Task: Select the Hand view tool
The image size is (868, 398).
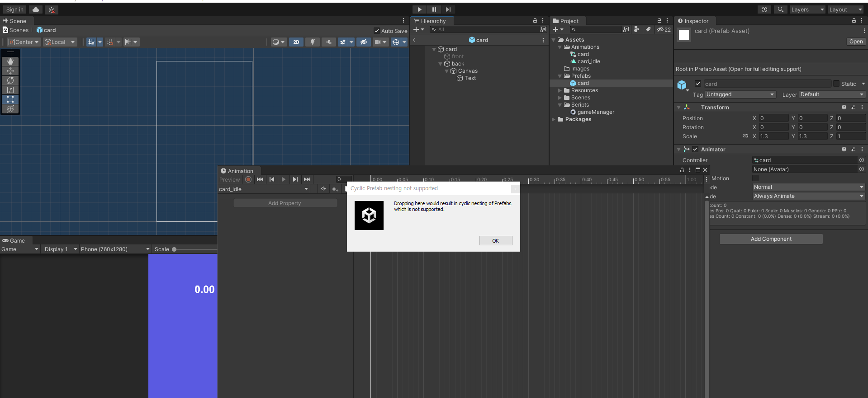Action: tap(10, 61)
